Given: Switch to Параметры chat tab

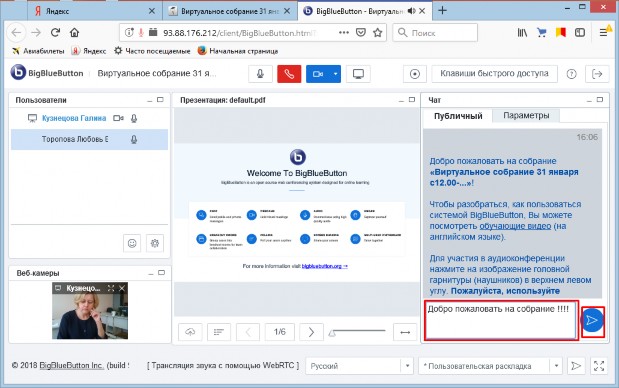Looking at the screenshot, I should [526, 116].
